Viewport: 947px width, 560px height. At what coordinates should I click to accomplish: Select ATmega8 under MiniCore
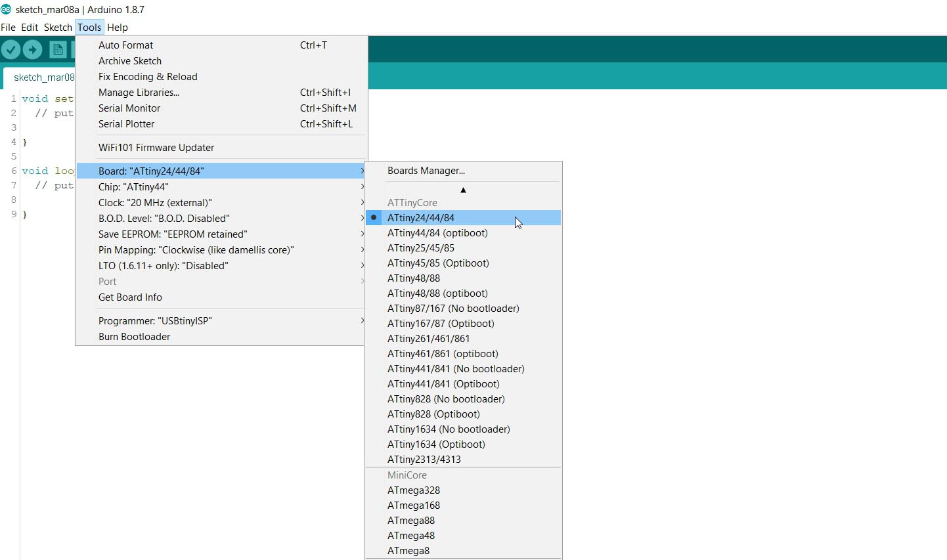click(x=463, y=550)
